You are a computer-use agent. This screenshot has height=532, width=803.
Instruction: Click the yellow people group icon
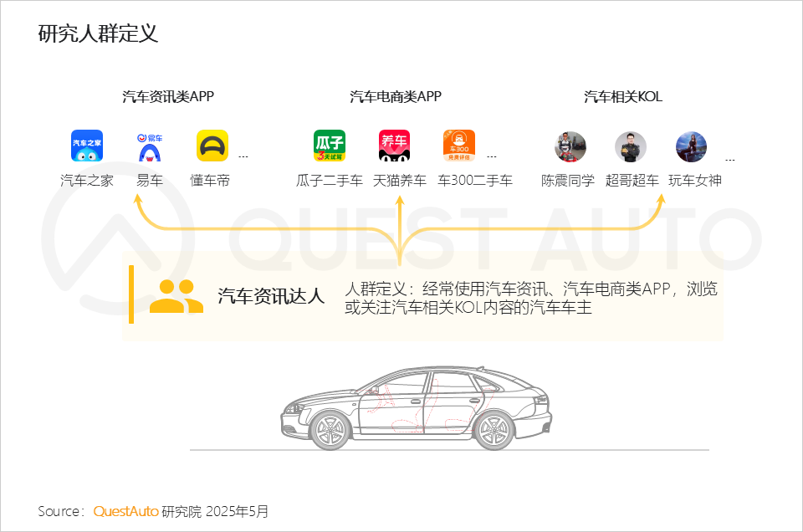[x=176, y=296]
